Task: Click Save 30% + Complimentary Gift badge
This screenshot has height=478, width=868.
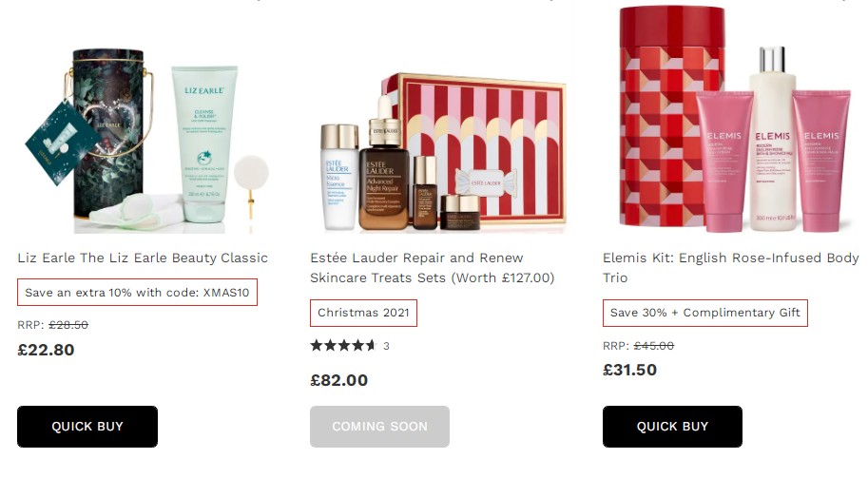Action: point(705,313)
